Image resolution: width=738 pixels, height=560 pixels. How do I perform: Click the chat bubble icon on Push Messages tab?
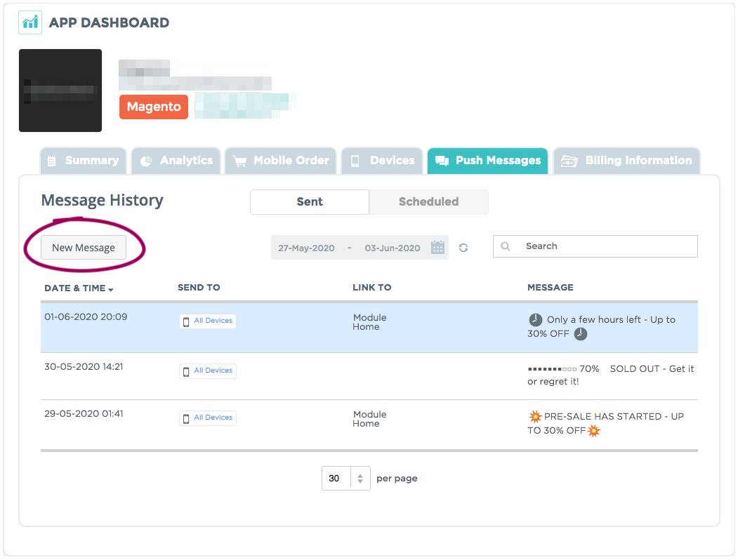(441, 161)
